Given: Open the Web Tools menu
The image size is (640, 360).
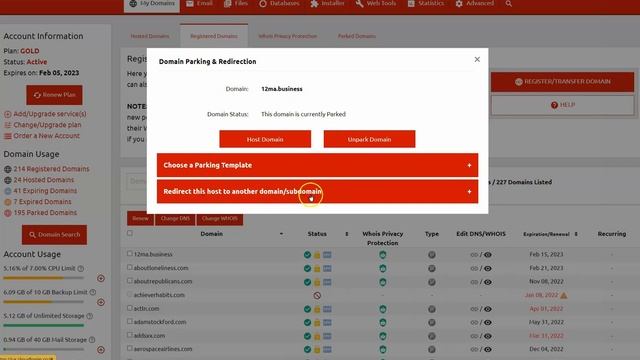Looking at the screenshot, I should [376, 4].
